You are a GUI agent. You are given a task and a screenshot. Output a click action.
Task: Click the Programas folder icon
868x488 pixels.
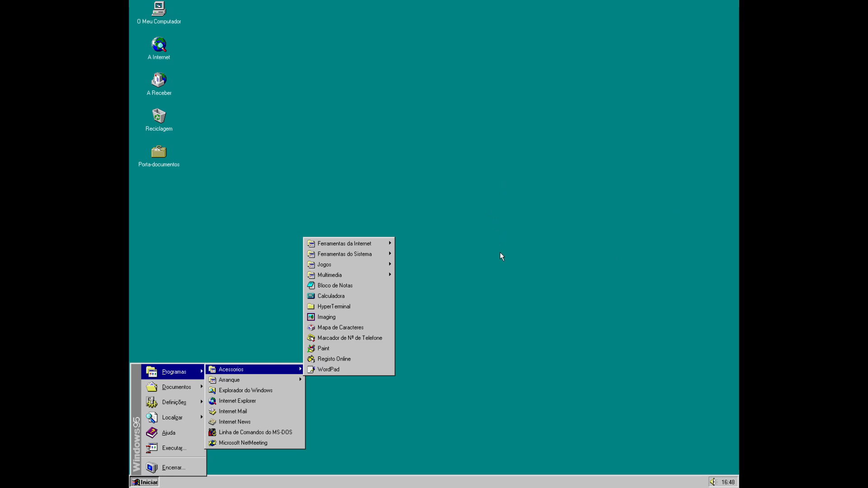pyautogui.click(x=152, y=372)
